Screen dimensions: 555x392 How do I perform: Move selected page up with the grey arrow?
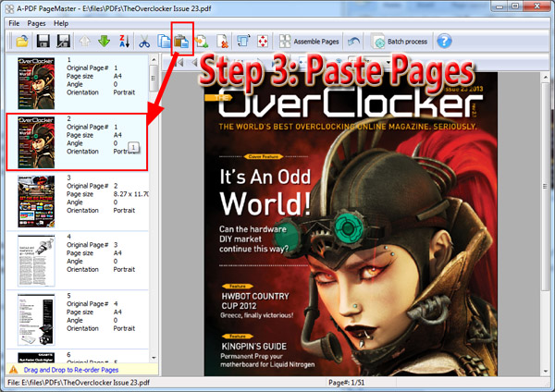point(84,42)
